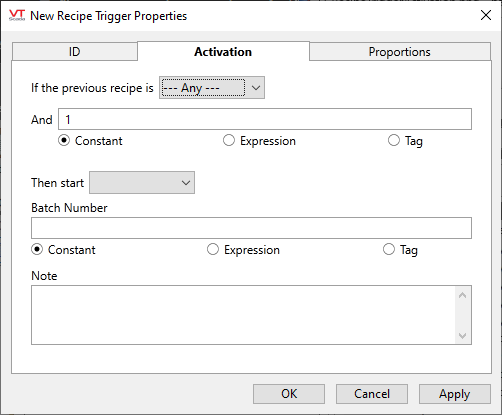Select Constant radio for Batch Number
Viewport: 502px width, 415px height.
tap(37, 249)
